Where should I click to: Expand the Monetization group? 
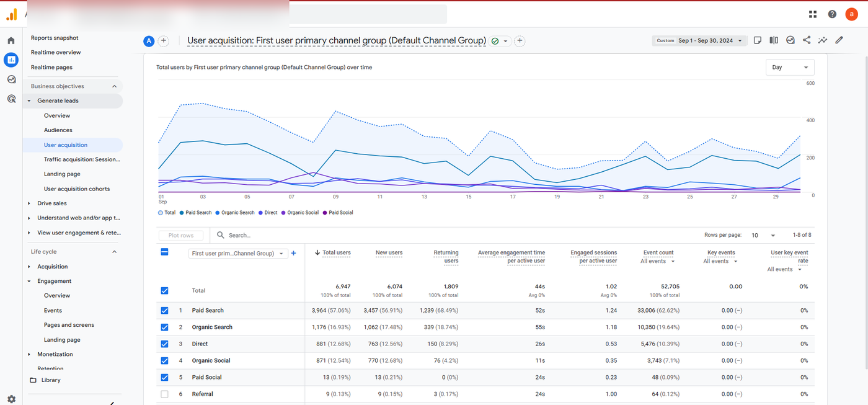(29, 355)
